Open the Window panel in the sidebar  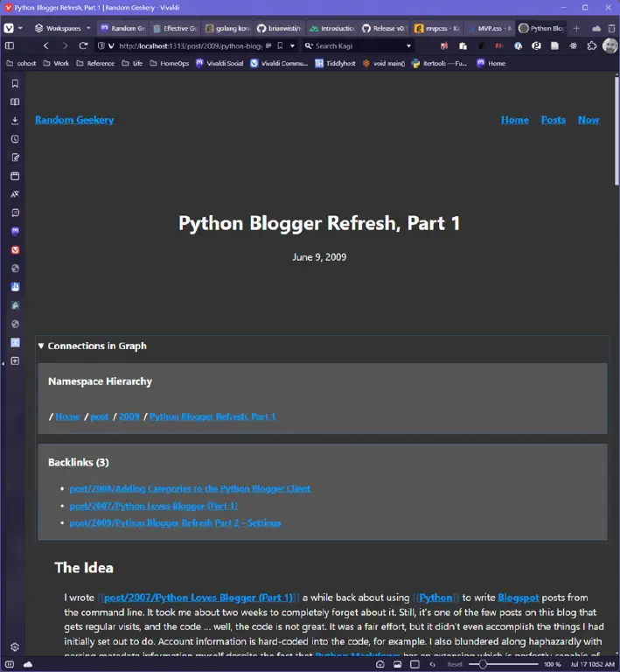(15, 176)
